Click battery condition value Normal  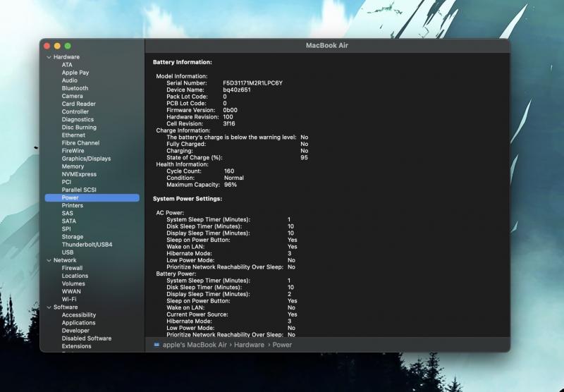[234, 178]
